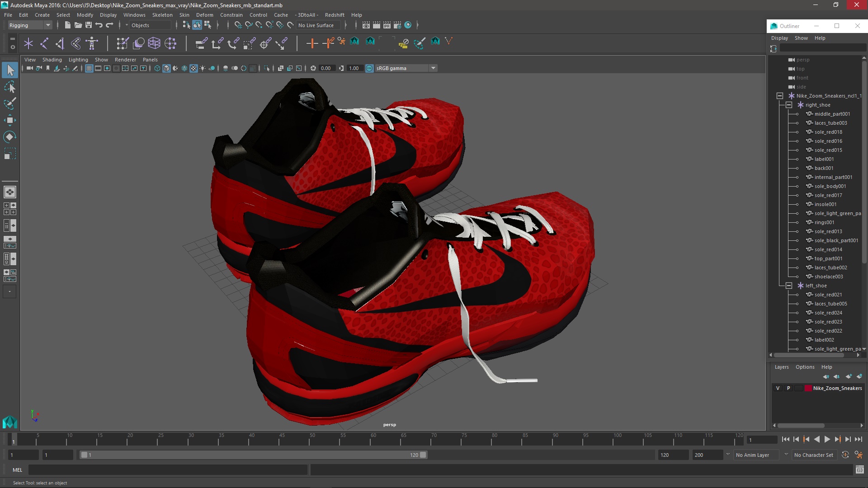The height and width of the screenshot is (488, 868).
Task: Click the playback end time field 120
Action: click(673, 455)
